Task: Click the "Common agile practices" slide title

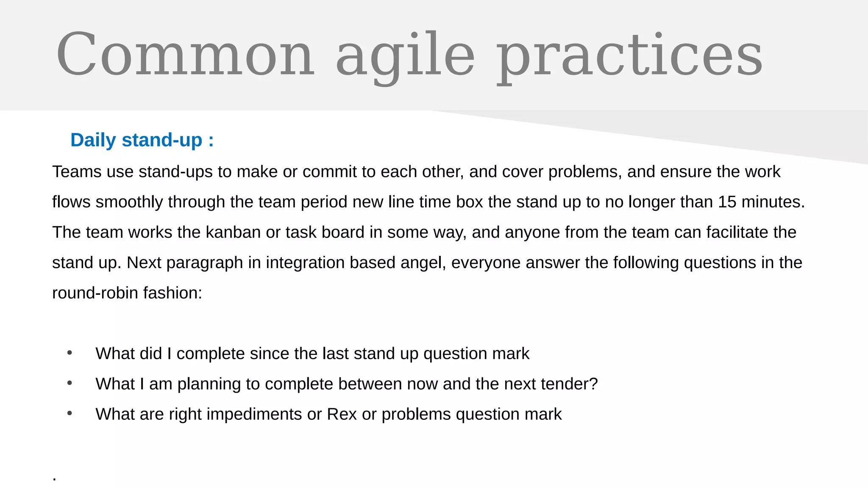Action: point(409,55)
